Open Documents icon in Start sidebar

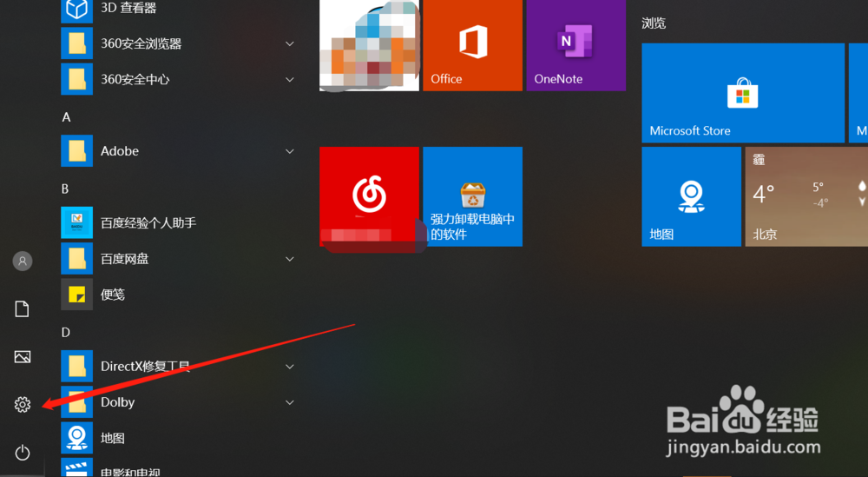[x=23, y=309]
